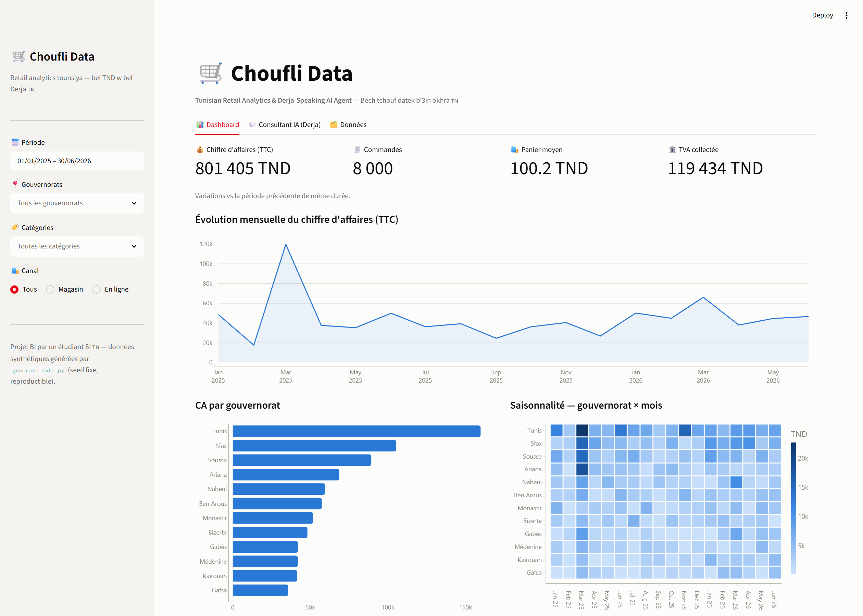Click the Tunis bar in CA par gouvernorat
The height and width of the screenshot is (616, 863).
[x=357, y=431]
